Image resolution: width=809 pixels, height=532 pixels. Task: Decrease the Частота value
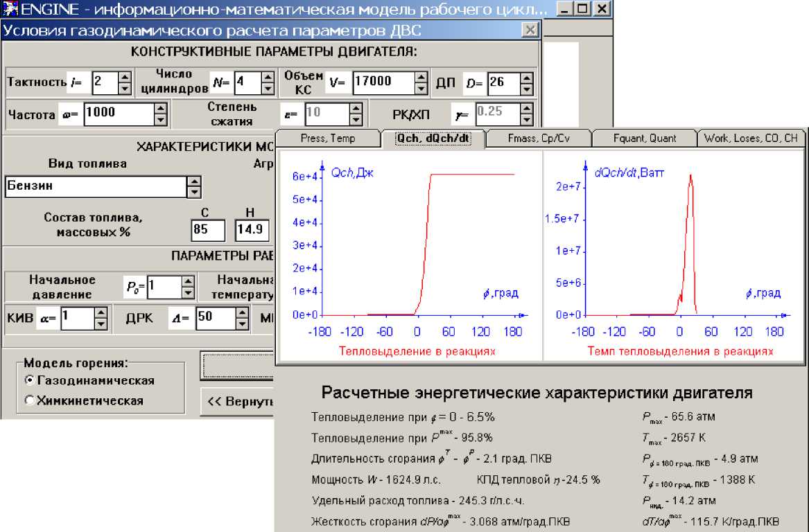(160, 120)
